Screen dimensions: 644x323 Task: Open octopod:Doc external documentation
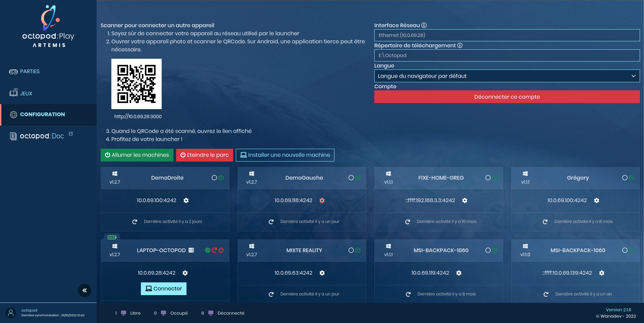[48, 136]
